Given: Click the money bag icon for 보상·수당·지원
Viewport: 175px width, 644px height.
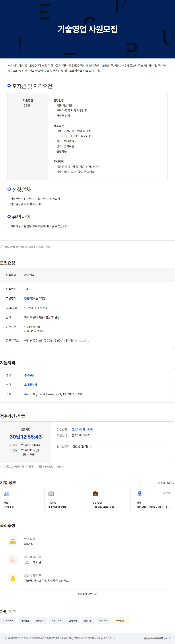Looking at the screenshot, I should click(x=13, y=578).
